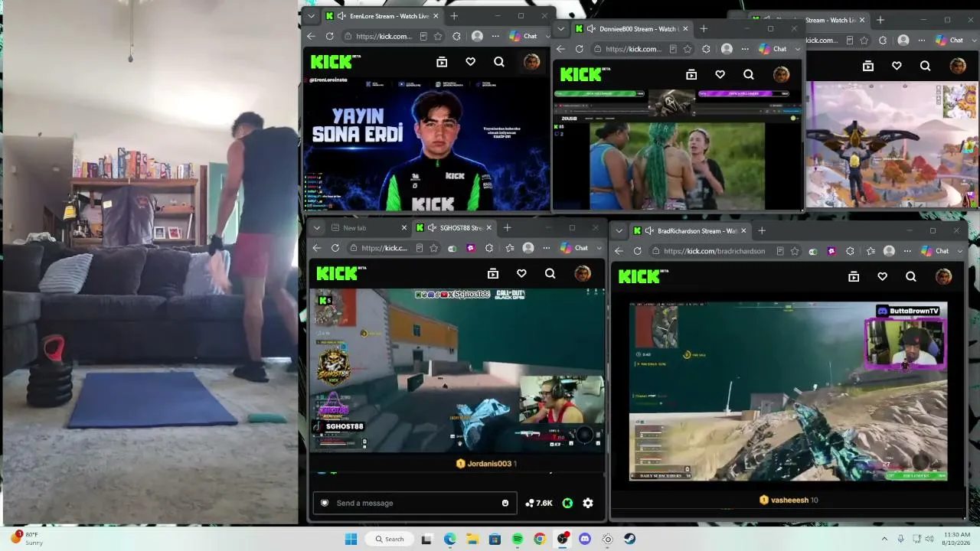980x551 pixels.
Task: Open Copilot Chat in the EronLore window
Action: click(x=524, y=36)
